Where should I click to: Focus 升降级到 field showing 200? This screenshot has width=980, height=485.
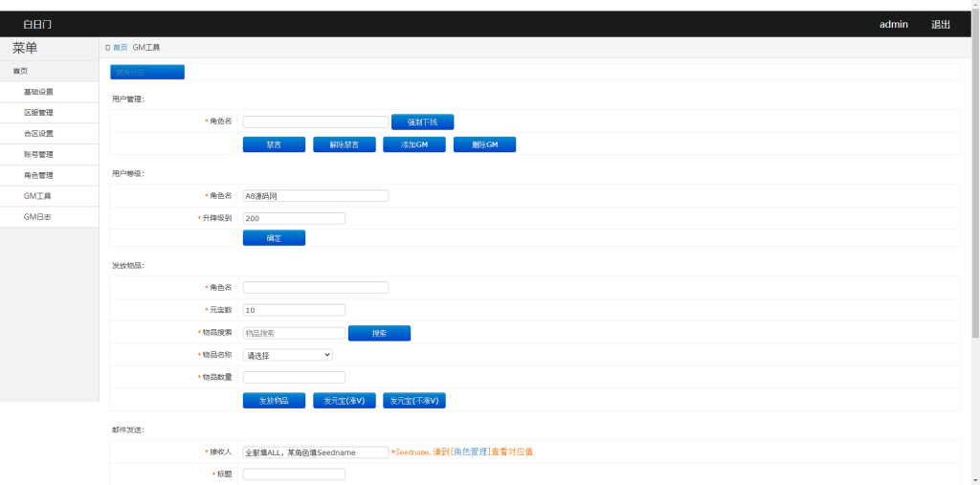[x=294, y=219]
